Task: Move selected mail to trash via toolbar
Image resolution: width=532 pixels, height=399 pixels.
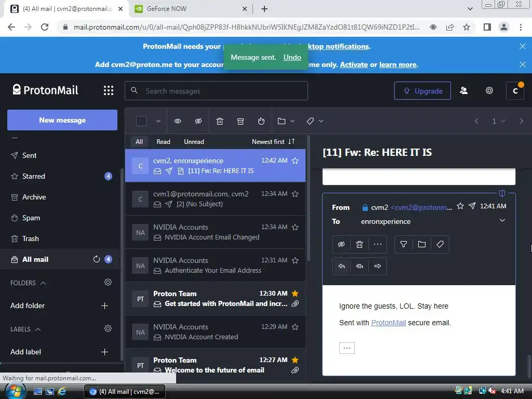Action: tap(220, 121)
